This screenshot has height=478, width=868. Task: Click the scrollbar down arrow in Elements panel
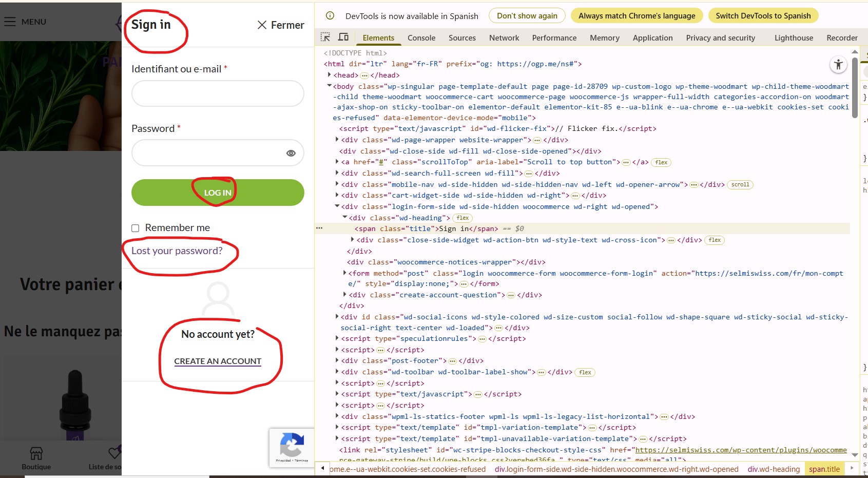click(x=855, y=455)
